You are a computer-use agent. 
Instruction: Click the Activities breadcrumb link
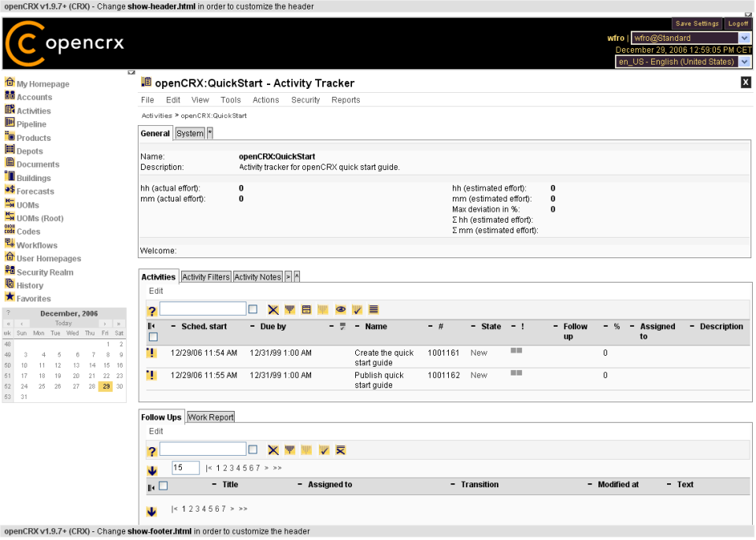point(157,116)
